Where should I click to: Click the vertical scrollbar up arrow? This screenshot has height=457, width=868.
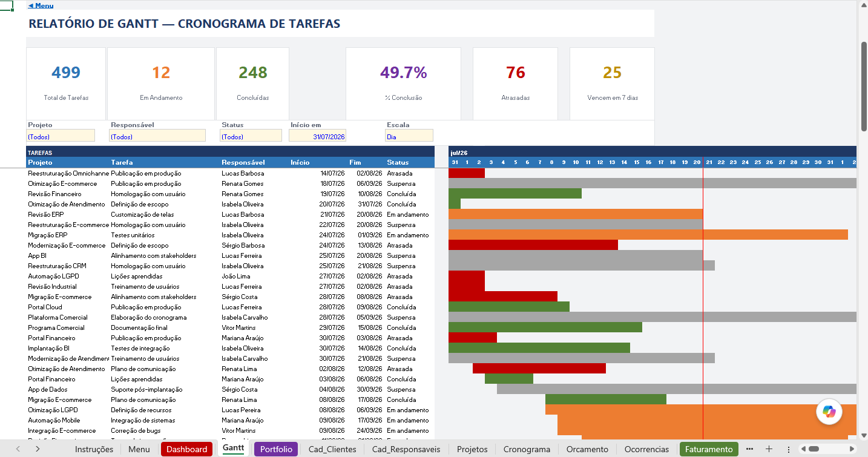point(864,5)
